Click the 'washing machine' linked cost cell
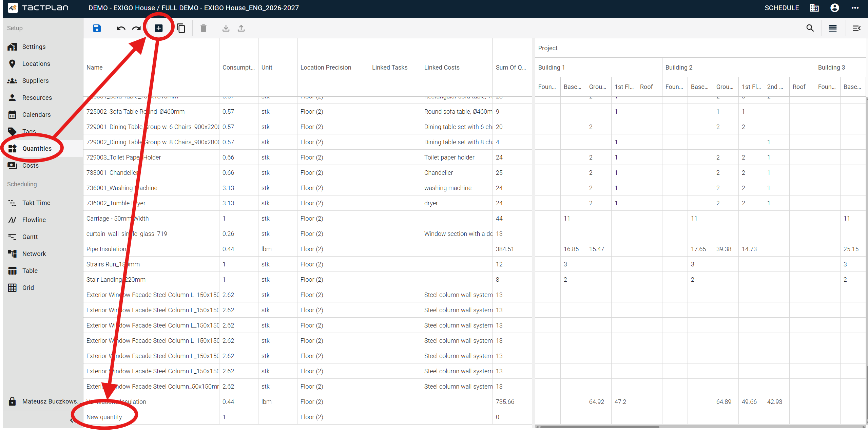Image resolution: width=868 pixels, height=430 pixels. 457,188
